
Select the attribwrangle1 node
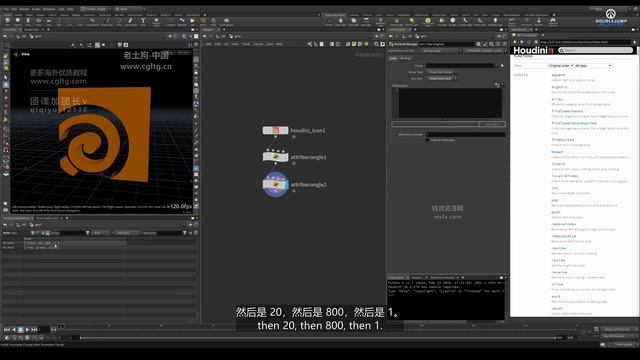coord(275,157)
